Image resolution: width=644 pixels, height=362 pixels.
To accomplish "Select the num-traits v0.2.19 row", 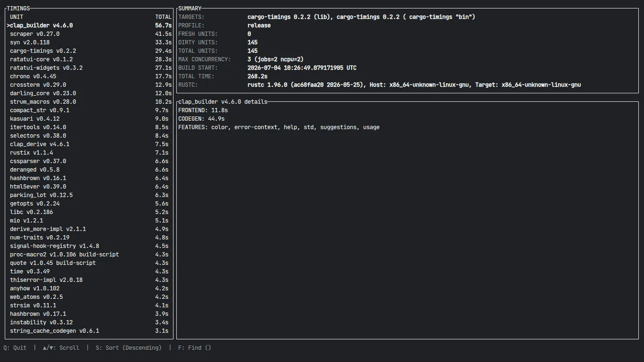I will tap(89, 238).
